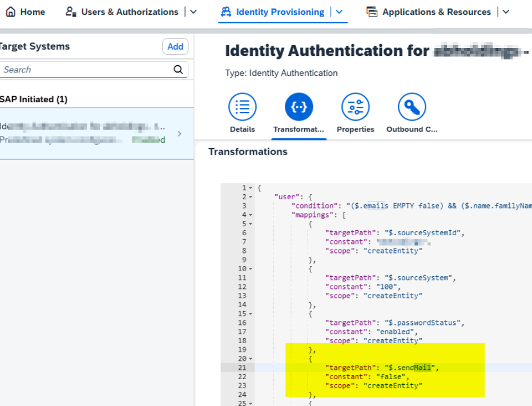Click the SAP Initiated (1) group header
Viewport: 532px width, 406px height.
[x=34, y=99]
